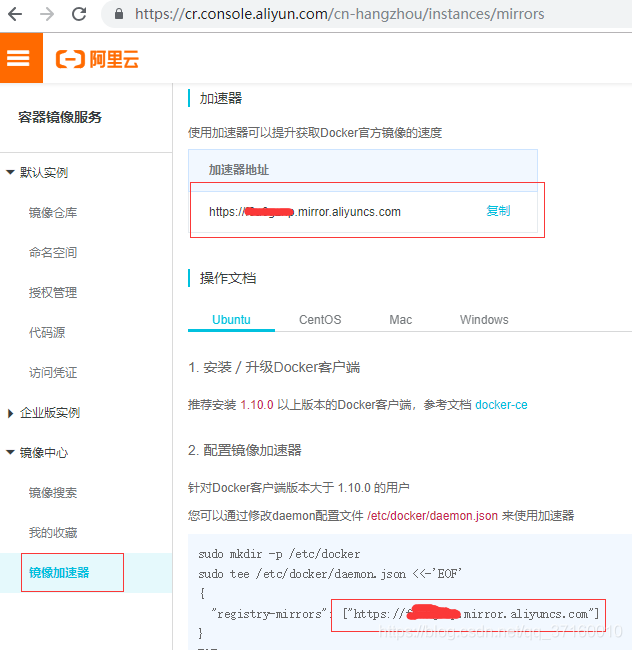This screenshot has height=650, width=632.
Task: Select the '1. 安装 / 升级Docker客户端' heading
Action: pos(274,367)
